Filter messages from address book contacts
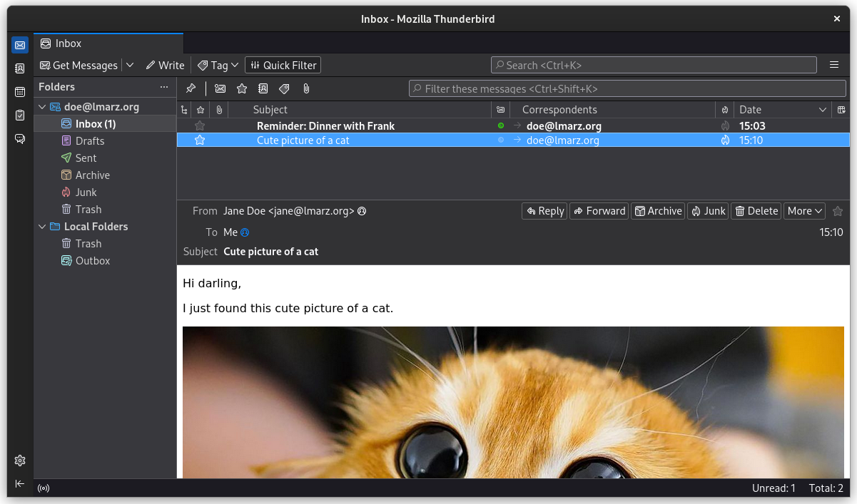Screen dimensions: 857x504 [x=263, y=88]
